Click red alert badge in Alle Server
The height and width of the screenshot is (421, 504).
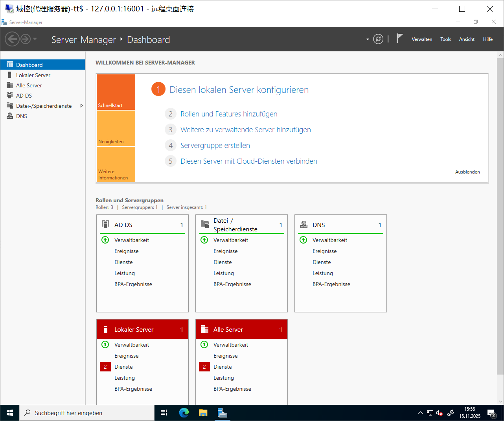pyautogui.click(x=204, y=367)
